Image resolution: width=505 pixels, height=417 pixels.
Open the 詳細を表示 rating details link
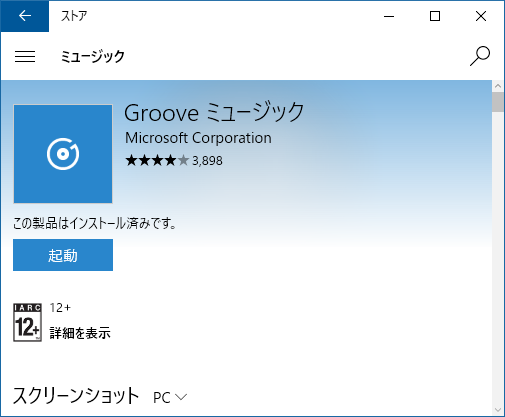point(80,333)
